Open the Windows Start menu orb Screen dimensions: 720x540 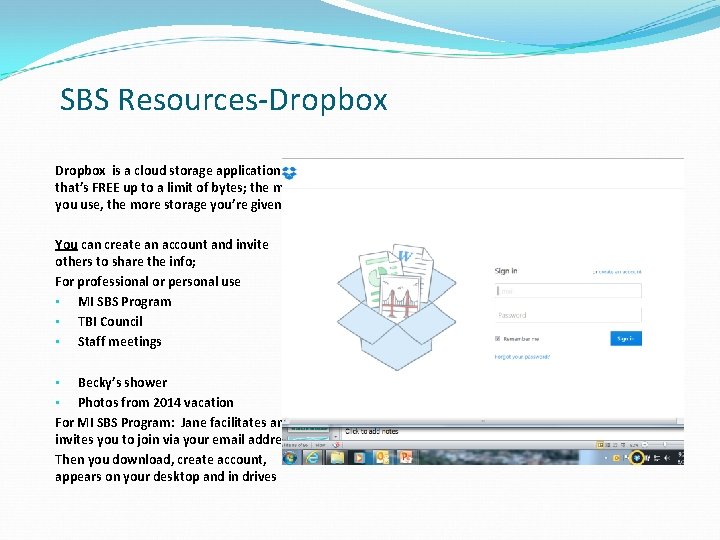point(290,457)
